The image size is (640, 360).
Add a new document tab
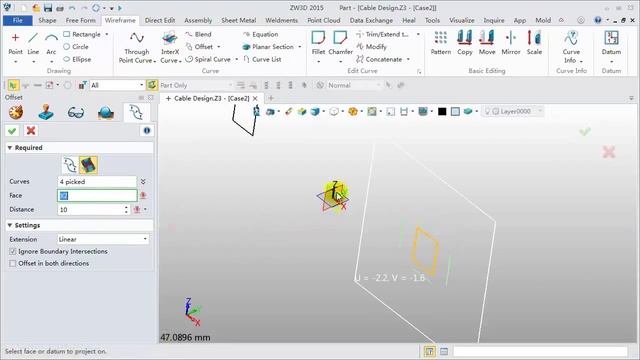point(271,98)
